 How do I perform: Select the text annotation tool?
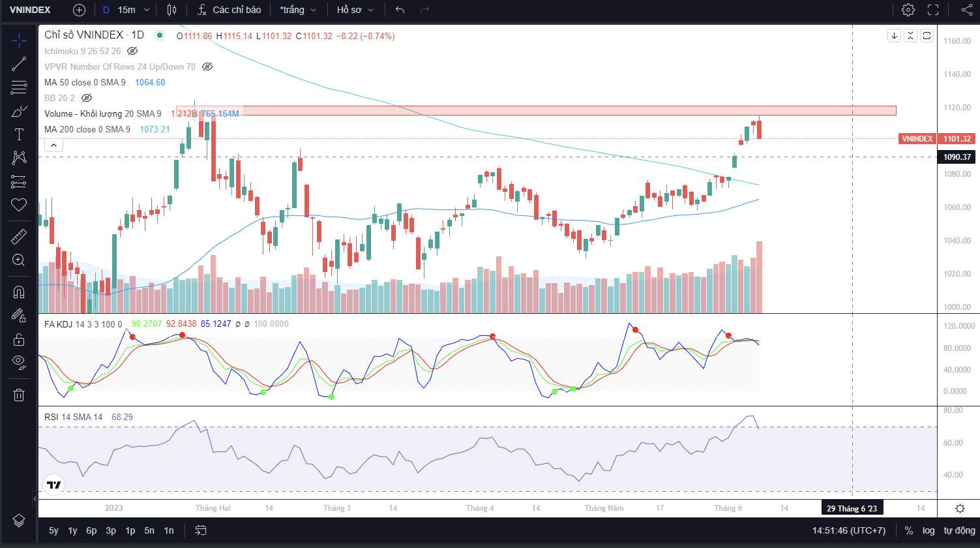[19, 134]
